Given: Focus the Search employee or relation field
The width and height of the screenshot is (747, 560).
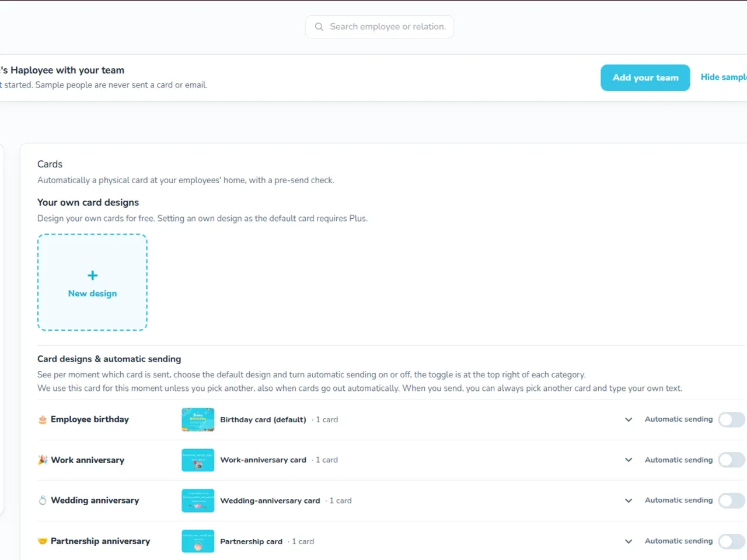Looking at the screenshot, I should (x=379, y=27).
